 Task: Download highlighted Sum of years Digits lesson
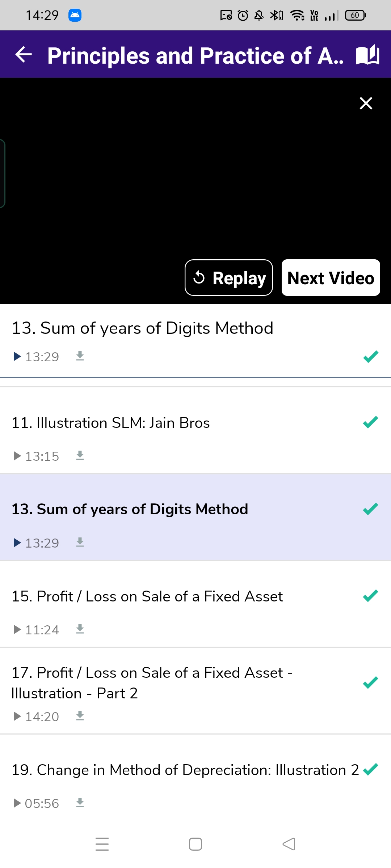click(80, 542)
